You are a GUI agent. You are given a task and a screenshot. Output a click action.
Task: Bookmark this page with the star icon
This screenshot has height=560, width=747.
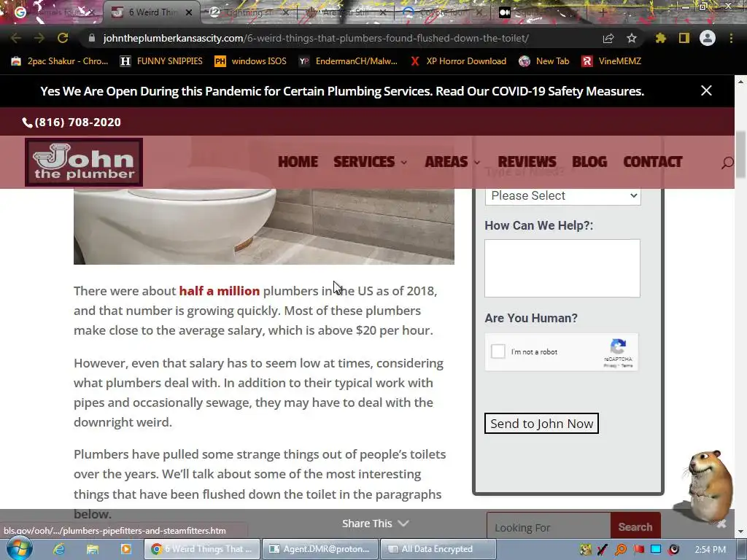[632, 38]
